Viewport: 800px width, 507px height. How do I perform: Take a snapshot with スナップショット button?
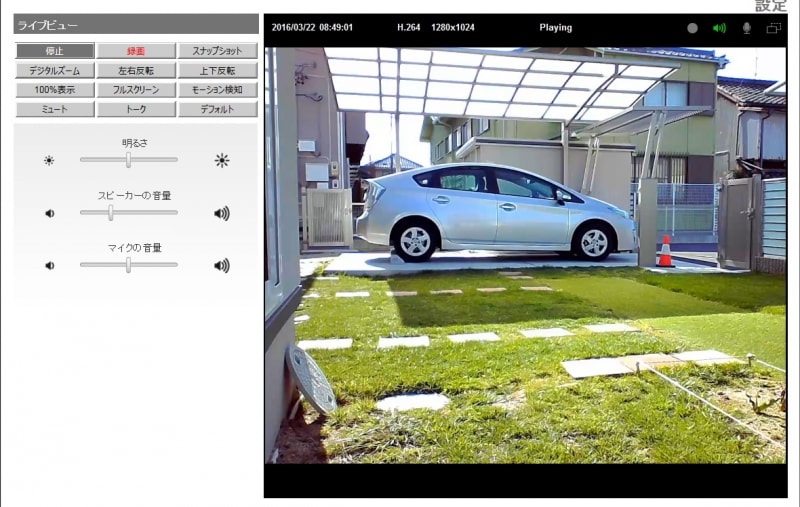click(x=217, y=51)
